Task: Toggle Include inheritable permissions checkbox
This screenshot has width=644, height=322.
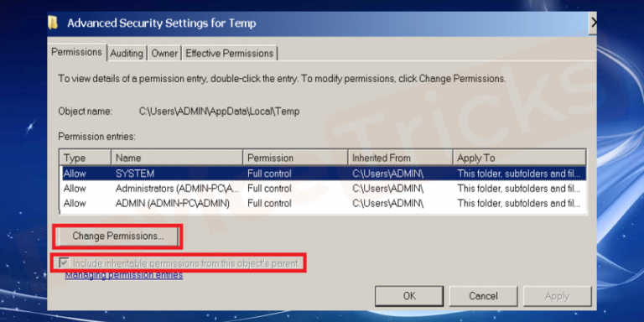Action: coord(63,262)
